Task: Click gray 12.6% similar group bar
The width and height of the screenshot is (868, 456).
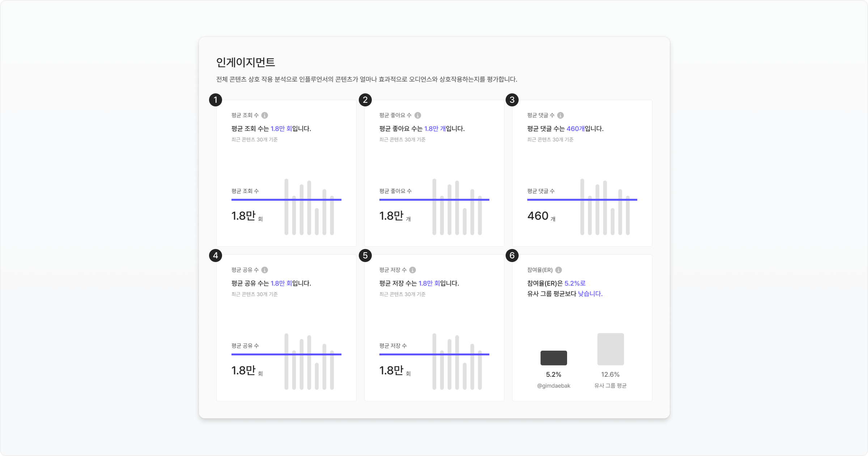Action: click(610, 349)
